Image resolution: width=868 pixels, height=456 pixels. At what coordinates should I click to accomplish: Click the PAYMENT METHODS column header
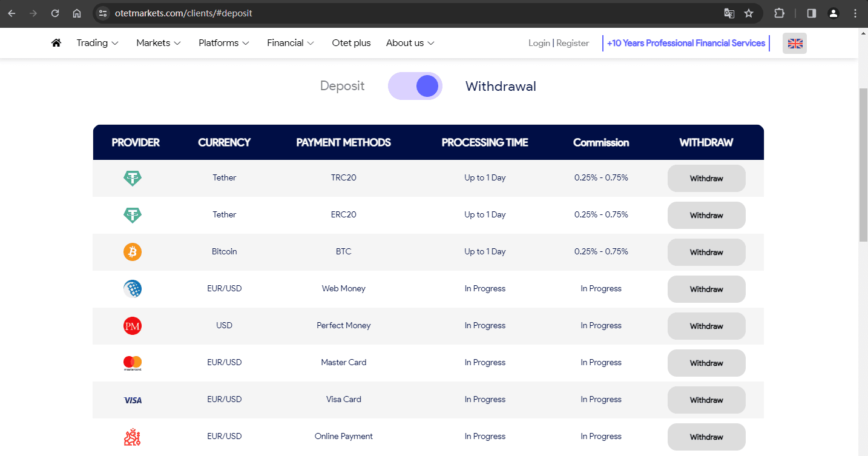point(343,143)
